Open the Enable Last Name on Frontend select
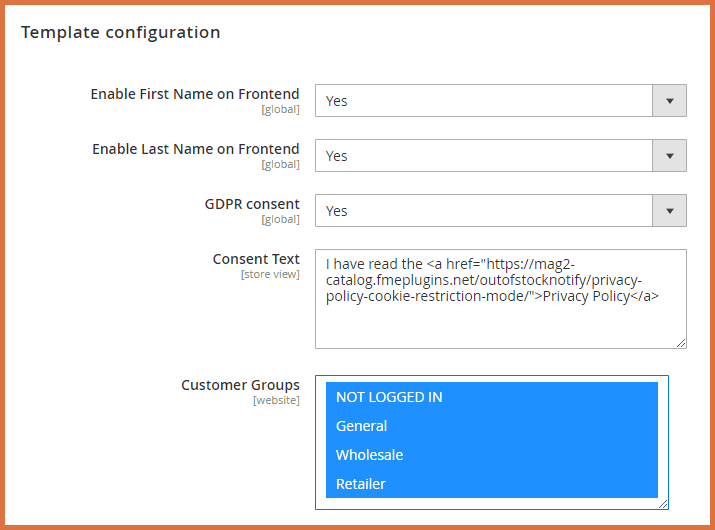Screen dimensions: 715x530 tap(484, 156)
